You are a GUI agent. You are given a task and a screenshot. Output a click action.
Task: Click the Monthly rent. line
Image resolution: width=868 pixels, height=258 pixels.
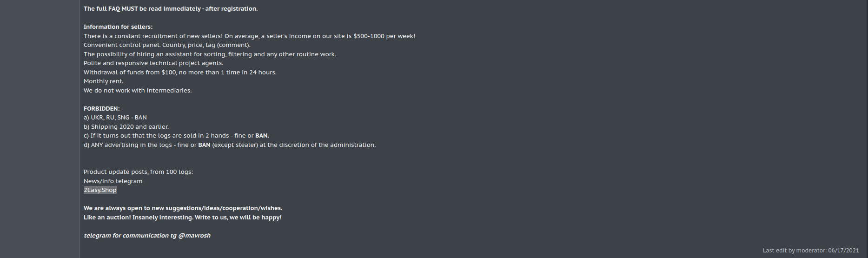point(103,81)
